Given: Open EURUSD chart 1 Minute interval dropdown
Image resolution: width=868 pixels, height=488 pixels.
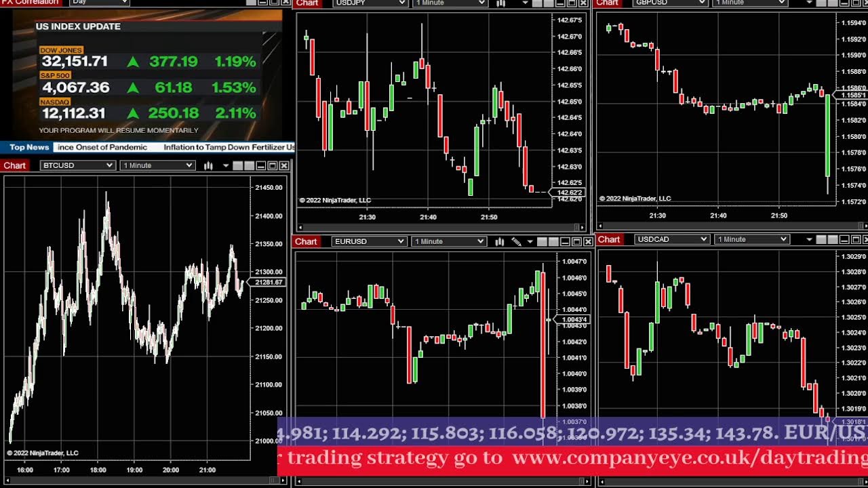Looking at the screenshot, I should [449, 241].
